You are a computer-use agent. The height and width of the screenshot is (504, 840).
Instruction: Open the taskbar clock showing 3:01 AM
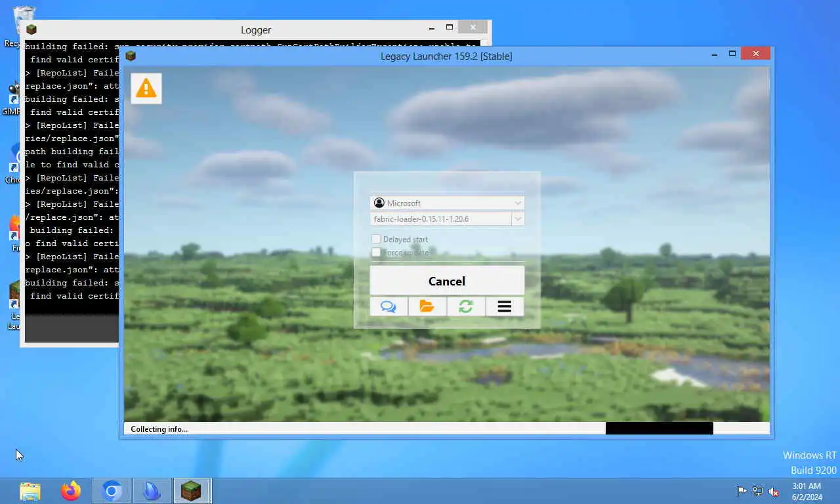807,492
